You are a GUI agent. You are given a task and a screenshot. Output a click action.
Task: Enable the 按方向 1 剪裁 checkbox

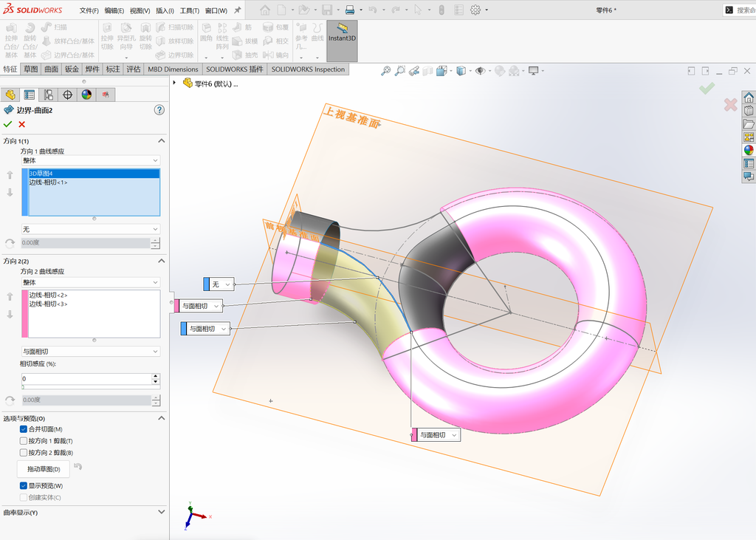click(x=23, y=440)
